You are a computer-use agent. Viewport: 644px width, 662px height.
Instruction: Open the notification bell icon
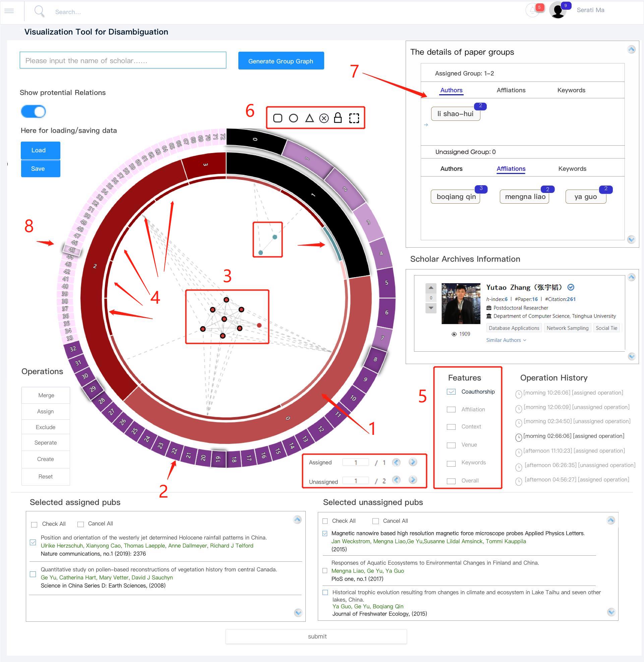point(533,10)
